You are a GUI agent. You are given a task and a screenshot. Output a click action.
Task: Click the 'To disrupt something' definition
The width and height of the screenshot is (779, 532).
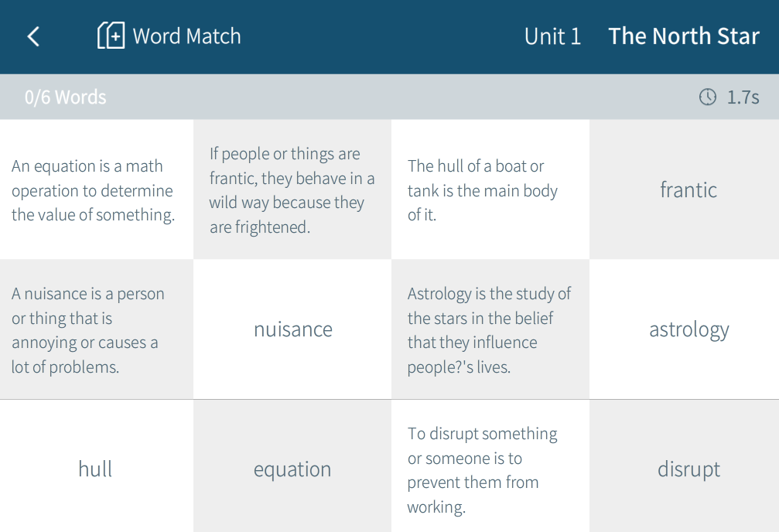pyautogui.click(x=490, y=469)
